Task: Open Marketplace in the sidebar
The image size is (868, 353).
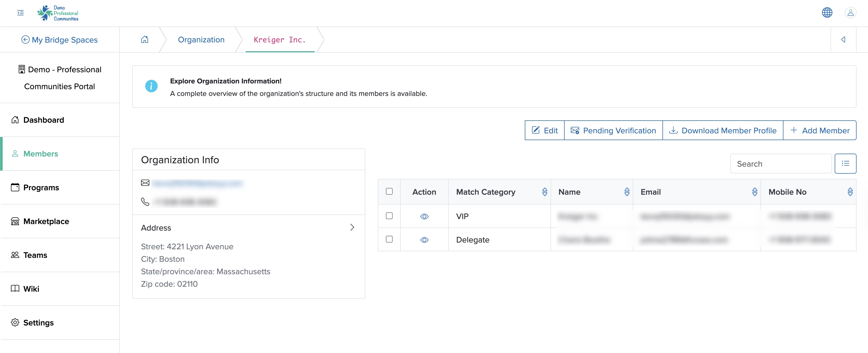Action: coord(60,221)
